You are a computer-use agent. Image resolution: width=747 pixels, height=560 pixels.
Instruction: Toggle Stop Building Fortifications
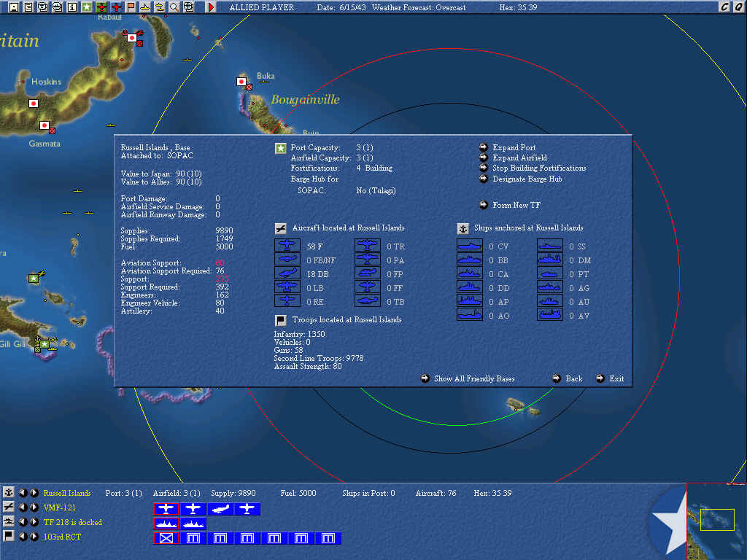pyautogui.click(x=484, y=168)
